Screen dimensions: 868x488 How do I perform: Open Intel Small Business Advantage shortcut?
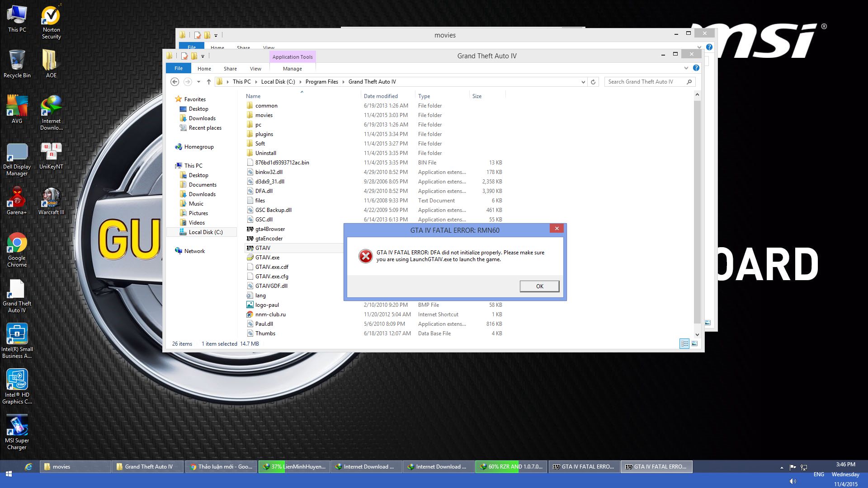17,341
